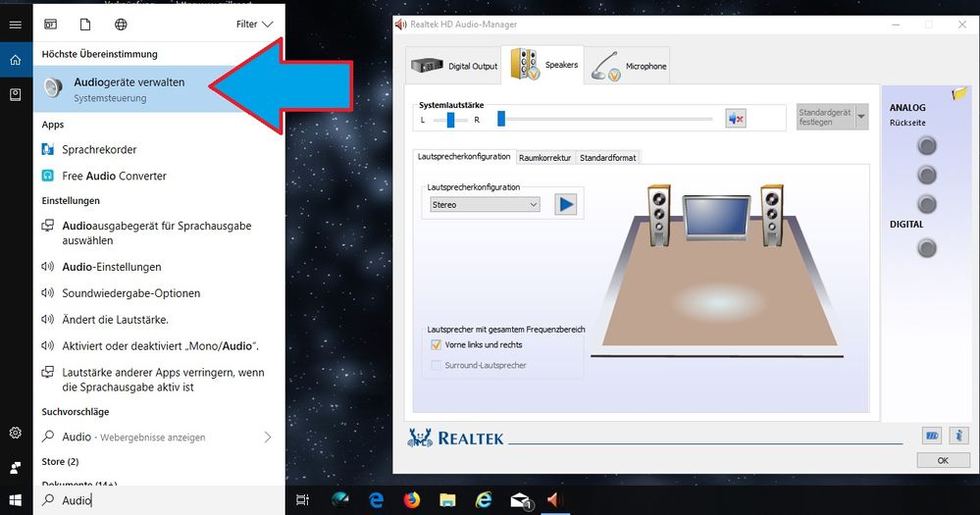980x515 pixels.
Task: Open the Stereo speaker configuration dropdown
Action: click(486, 205)
